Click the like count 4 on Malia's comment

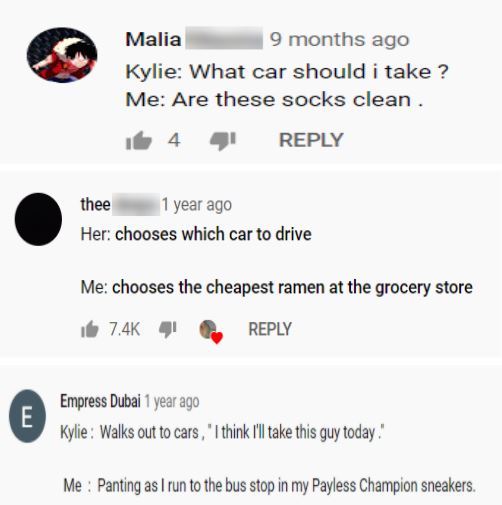pyautogui.click(x=174, y=140)
